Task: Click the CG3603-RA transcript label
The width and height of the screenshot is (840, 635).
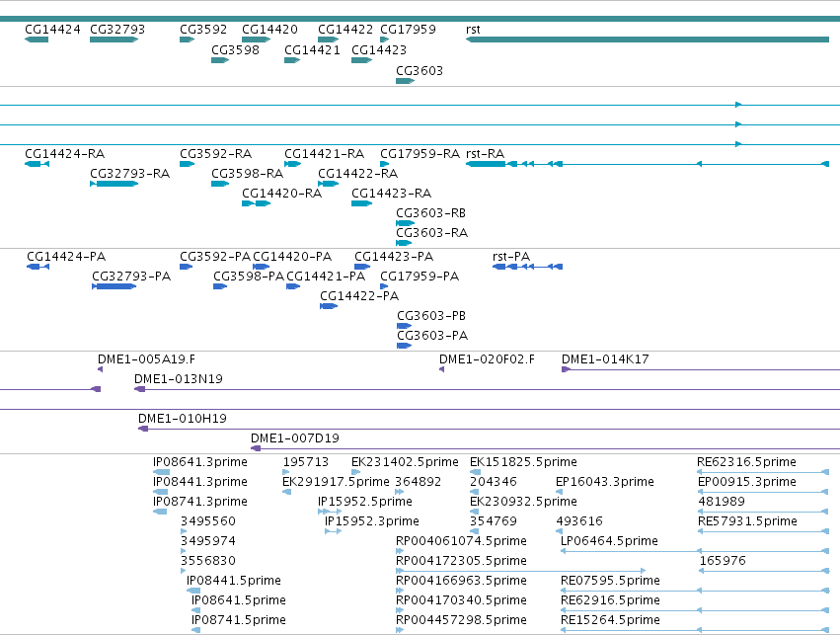Action: click(432, 233)
